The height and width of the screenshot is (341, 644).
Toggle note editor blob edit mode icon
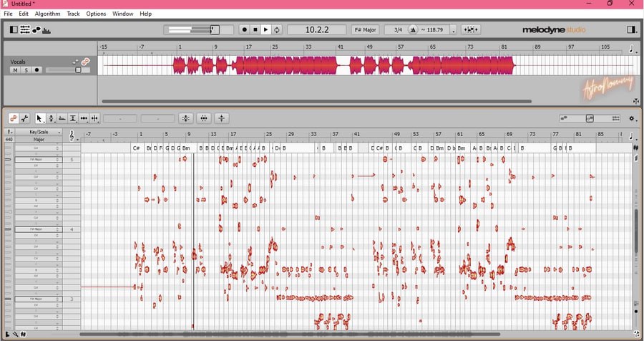click(14, 118)
